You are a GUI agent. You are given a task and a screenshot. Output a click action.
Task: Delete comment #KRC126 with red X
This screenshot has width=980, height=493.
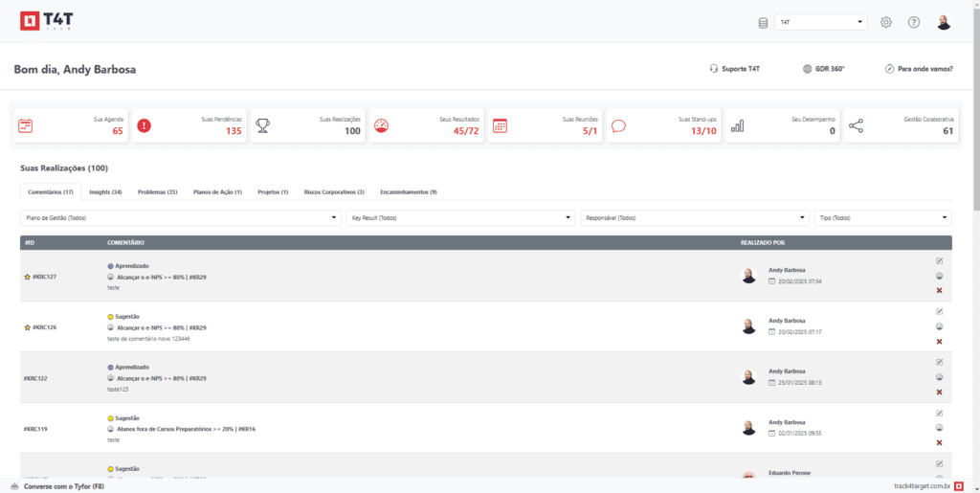pos(939,341)
